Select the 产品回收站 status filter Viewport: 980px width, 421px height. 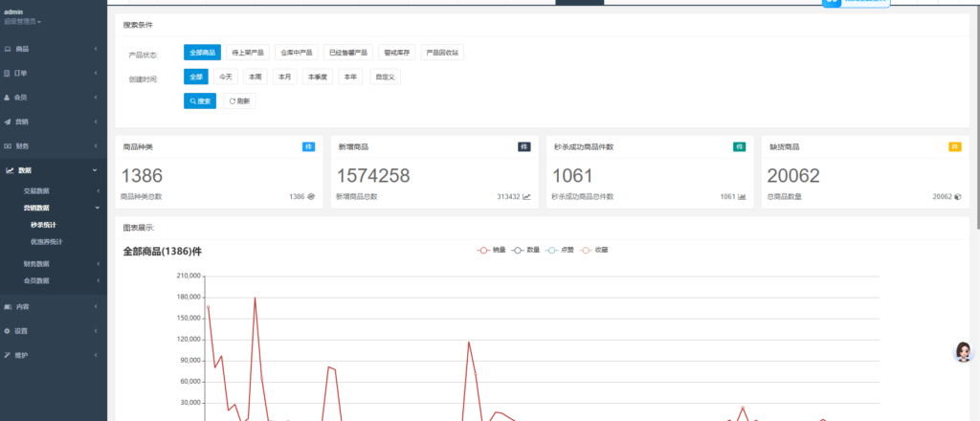pyautogui.click(x=442, y=53)
